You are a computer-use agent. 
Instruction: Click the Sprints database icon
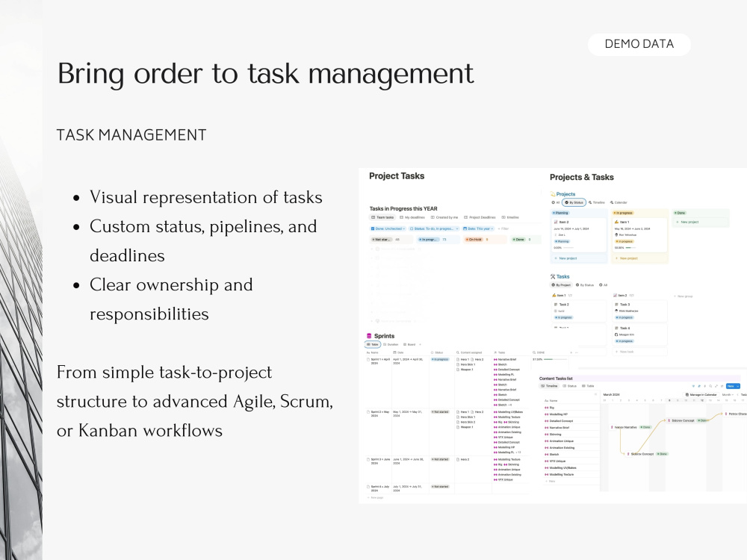click(369, 336)
